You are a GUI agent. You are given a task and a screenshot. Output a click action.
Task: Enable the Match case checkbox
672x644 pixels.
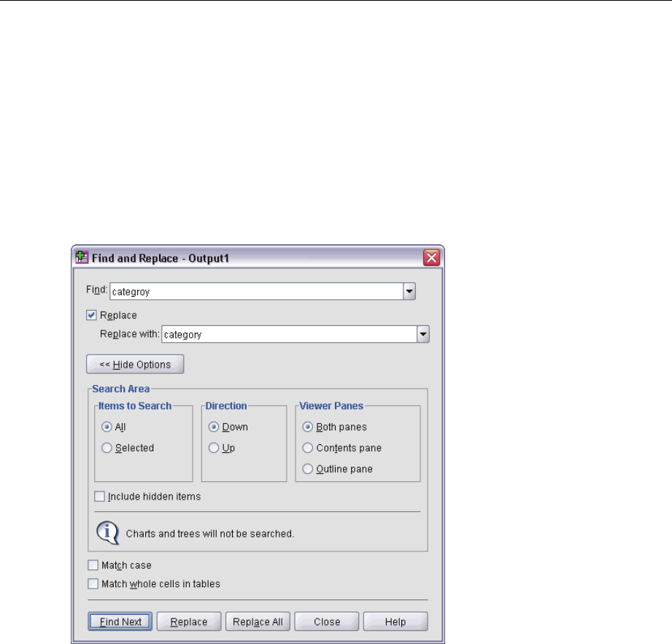pos(93,565)
